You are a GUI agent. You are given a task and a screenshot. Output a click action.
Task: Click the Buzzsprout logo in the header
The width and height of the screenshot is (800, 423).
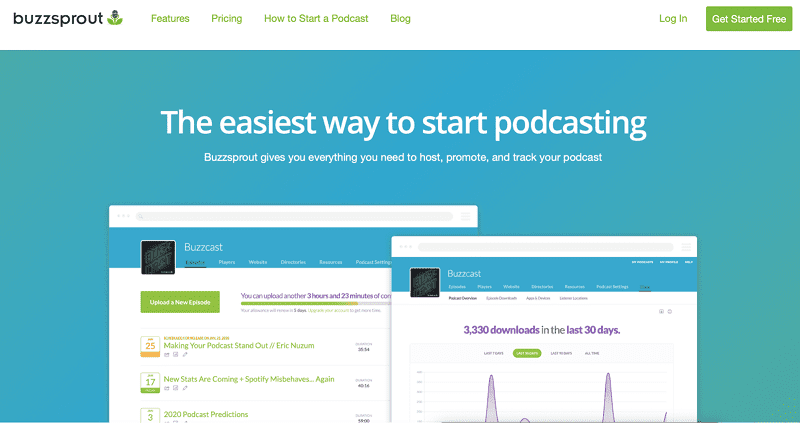(68, 18)
